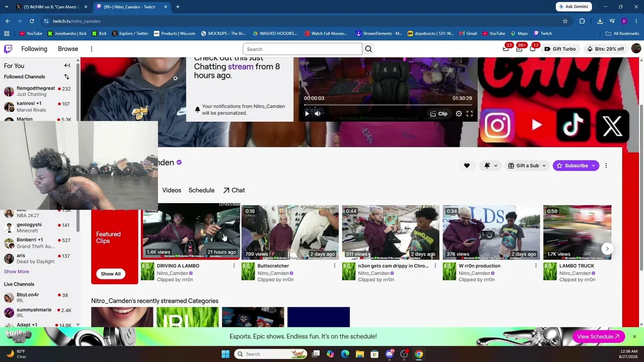Open the channel's Instagram icon link
The height and width of the screenshot is (362, 644).
tap(498, 125)
